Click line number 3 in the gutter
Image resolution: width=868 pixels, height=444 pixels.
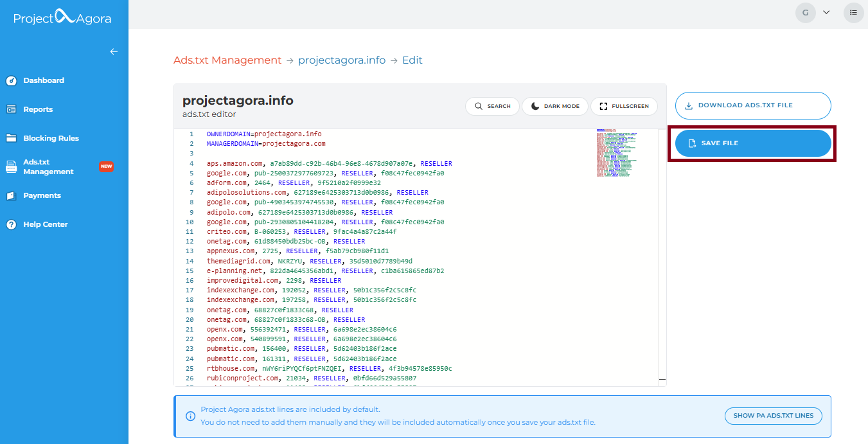(x=191, y=153)
